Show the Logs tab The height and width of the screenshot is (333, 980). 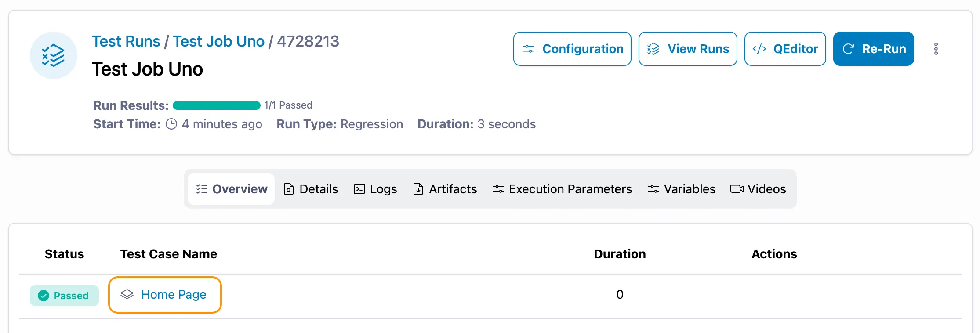tap(375, 189)
